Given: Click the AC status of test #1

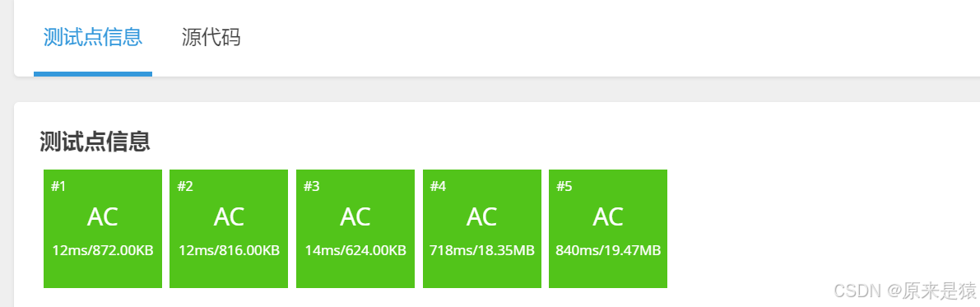Looking at the screenshot, I should (x=103, y=217).
